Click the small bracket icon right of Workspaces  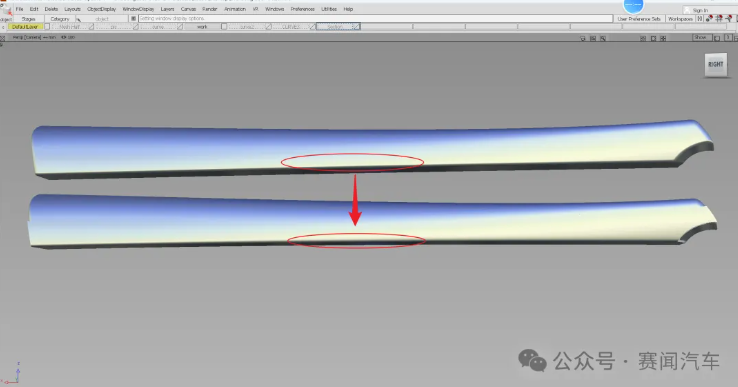click(700, 18)
